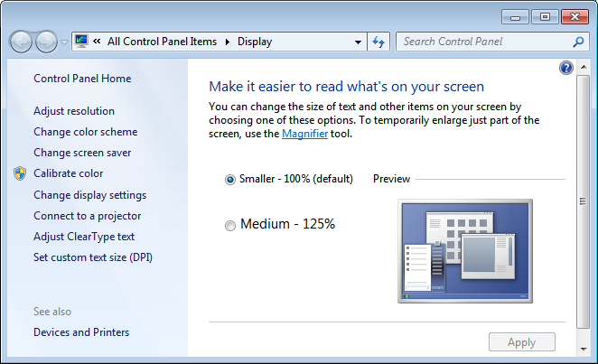Click heading 'Make it easier to read what's on your screen'

[x=346, y=87]
